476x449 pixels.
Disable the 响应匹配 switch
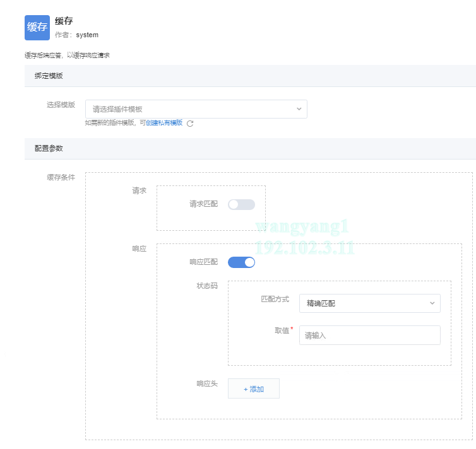point(241,262)
